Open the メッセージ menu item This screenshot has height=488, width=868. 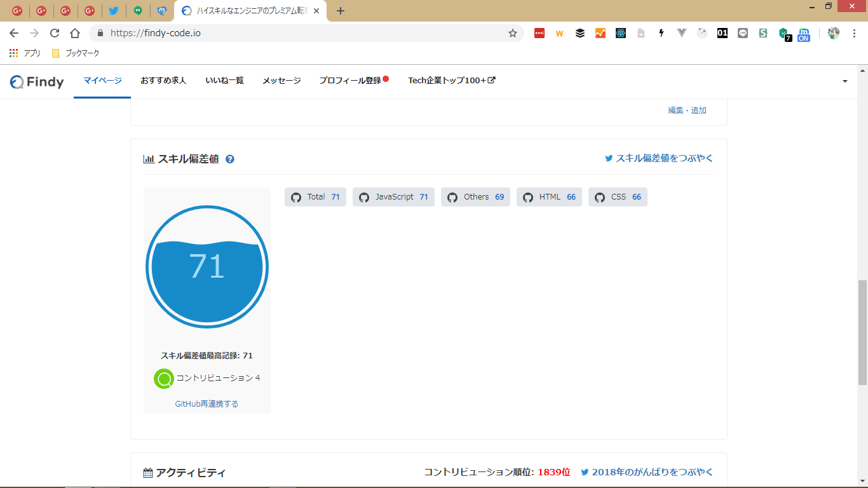[x=281, y=81]
